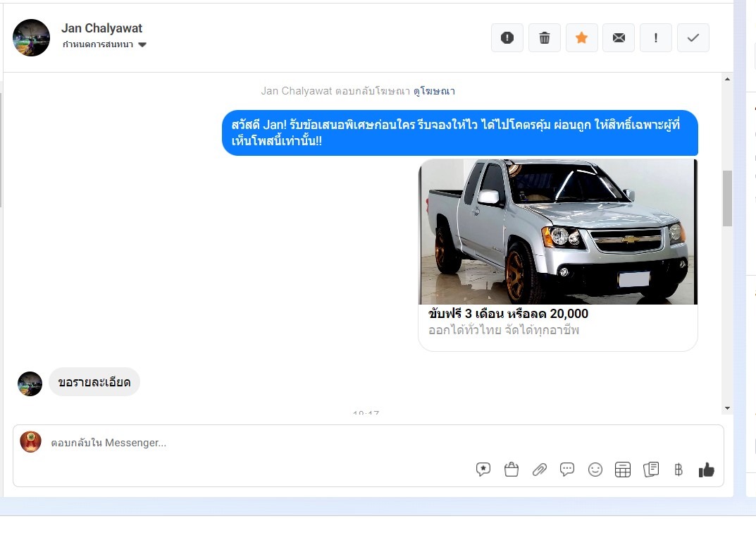Delete conversation with trash icon

[545, 37]
